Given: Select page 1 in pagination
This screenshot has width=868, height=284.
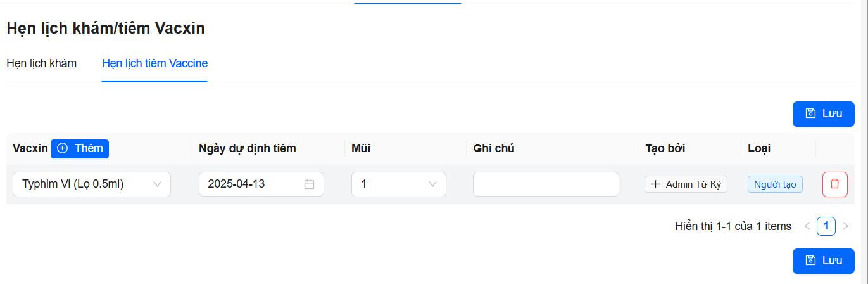Looking at the screenshot, I should 826,226.
